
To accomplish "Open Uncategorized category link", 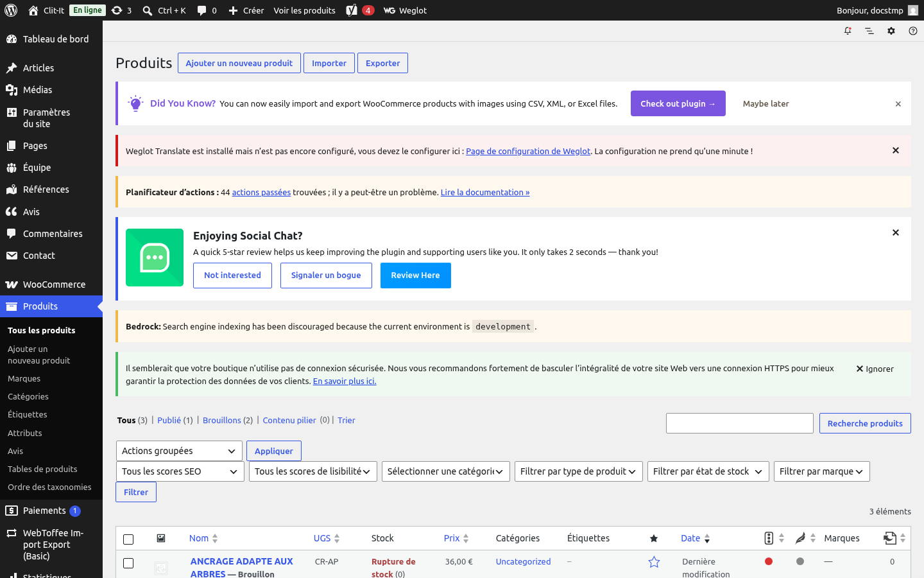I will (523, 562).
